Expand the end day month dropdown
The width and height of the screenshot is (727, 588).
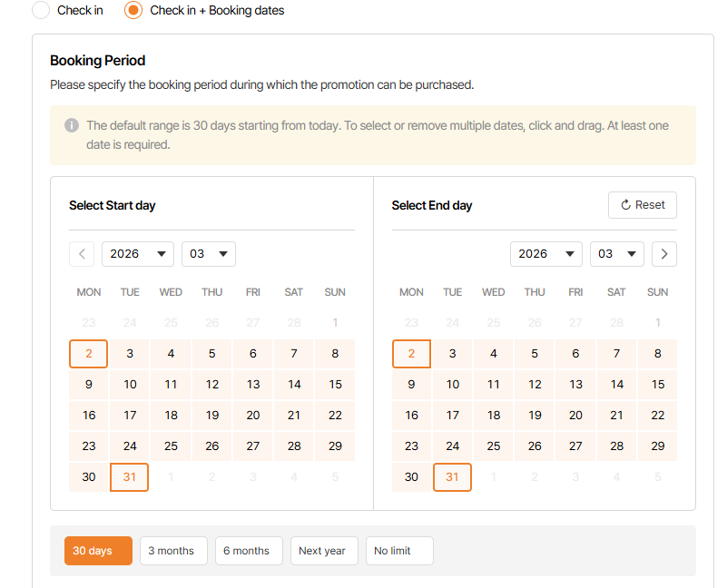(x=617, y=254)
